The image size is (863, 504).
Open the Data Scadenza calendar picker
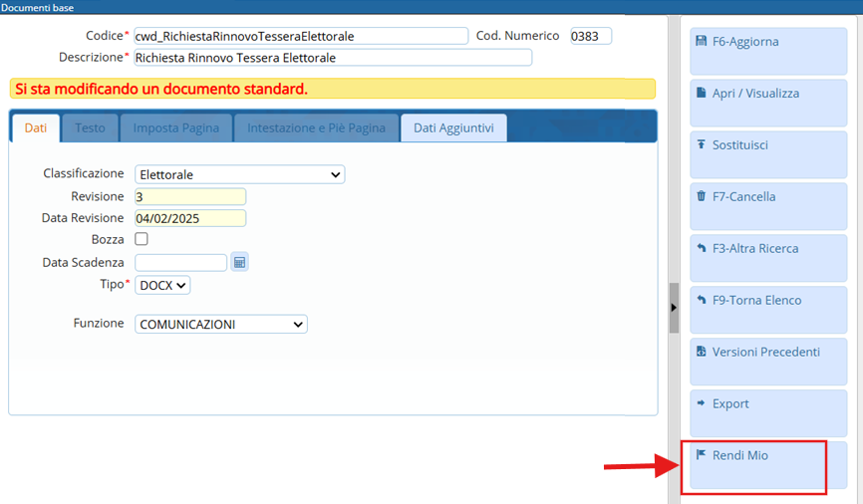coord(239,263)
